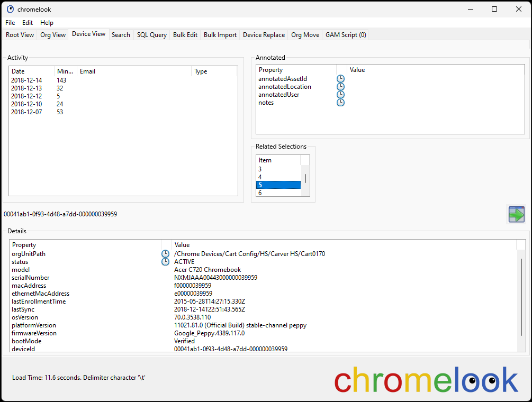Click the Property column header in Annotated
This screenshot has height=402, width=532.
296,70
